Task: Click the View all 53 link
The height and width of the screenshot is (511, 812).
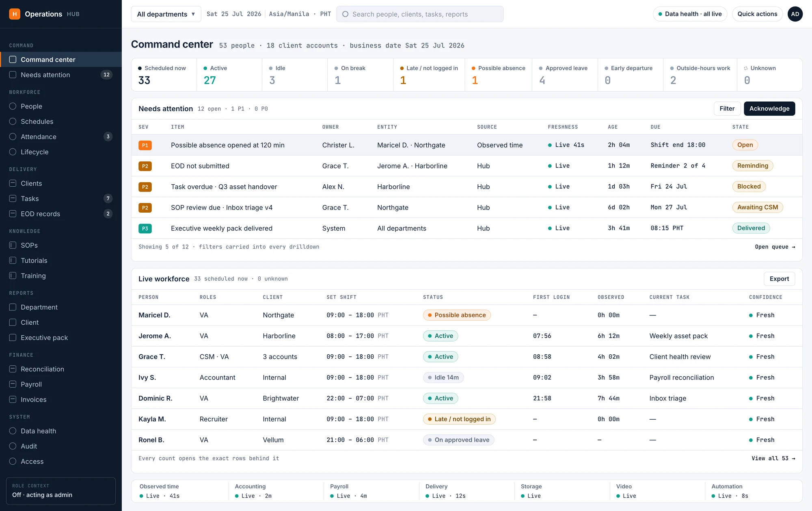Action: pos(773,458)
